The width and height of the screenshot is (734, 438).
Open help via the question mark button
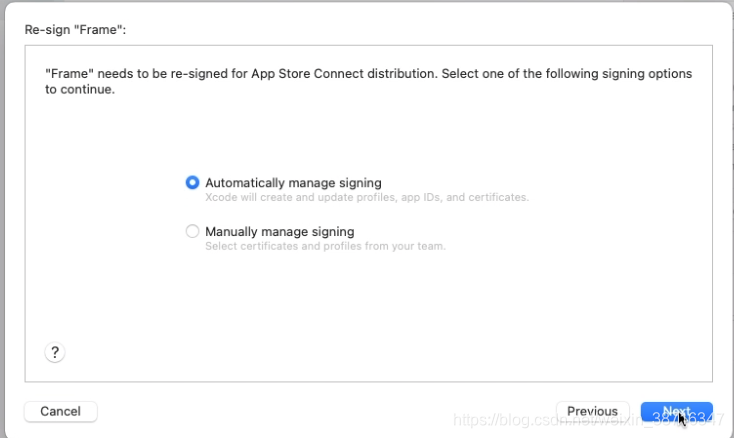tap(55, 352)
